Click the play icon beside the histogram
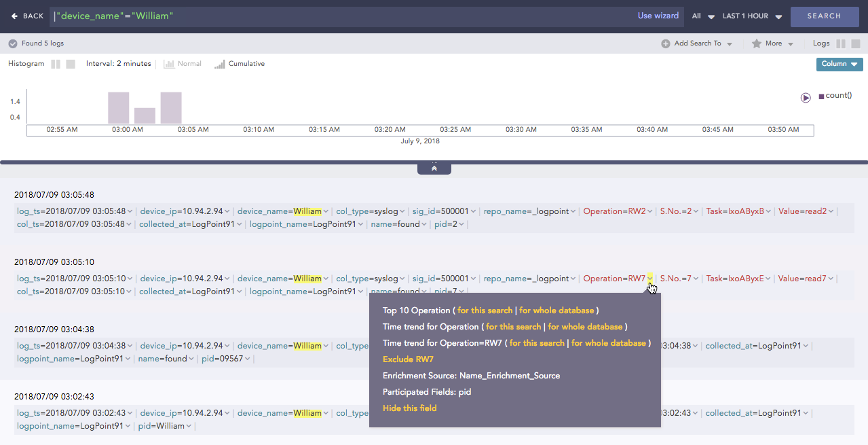 pos(806,98)
